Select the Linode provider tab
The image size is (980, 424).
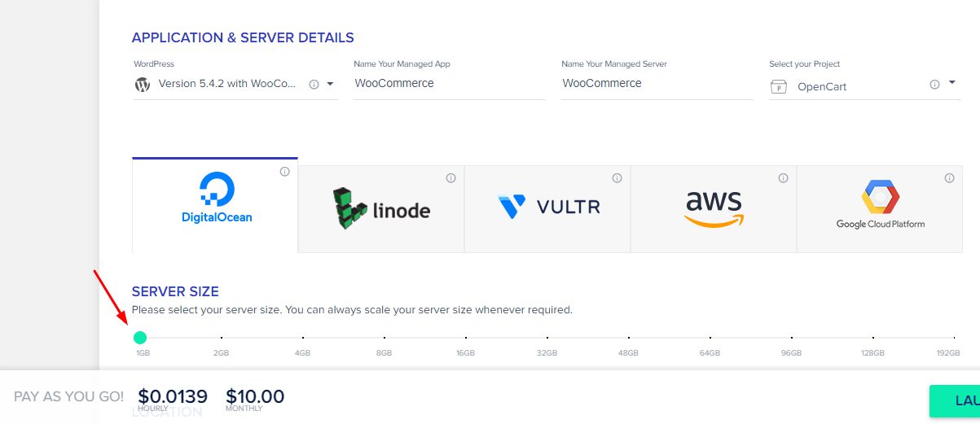381,209
